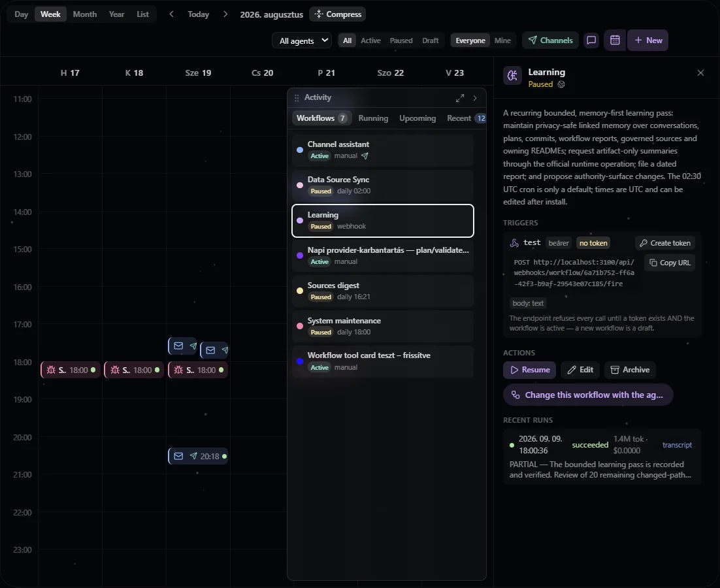
Task: Copy the webhook URL
Action: pos(670,263)
